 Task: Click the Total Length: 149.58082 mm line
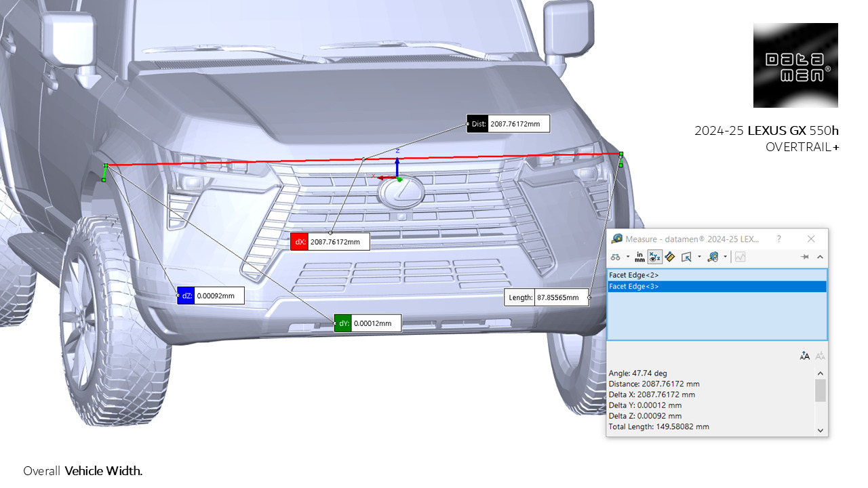point(659,426)
